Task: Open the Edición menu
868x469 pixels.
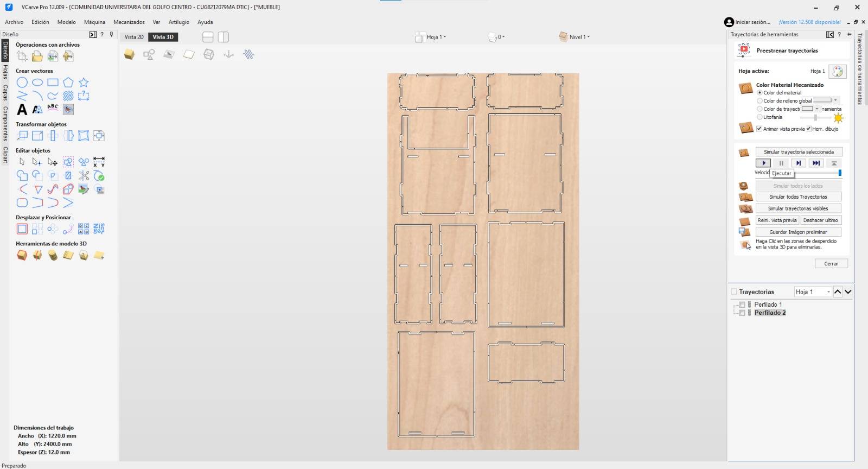Action: pyautogui.click(x=40, y=22)
